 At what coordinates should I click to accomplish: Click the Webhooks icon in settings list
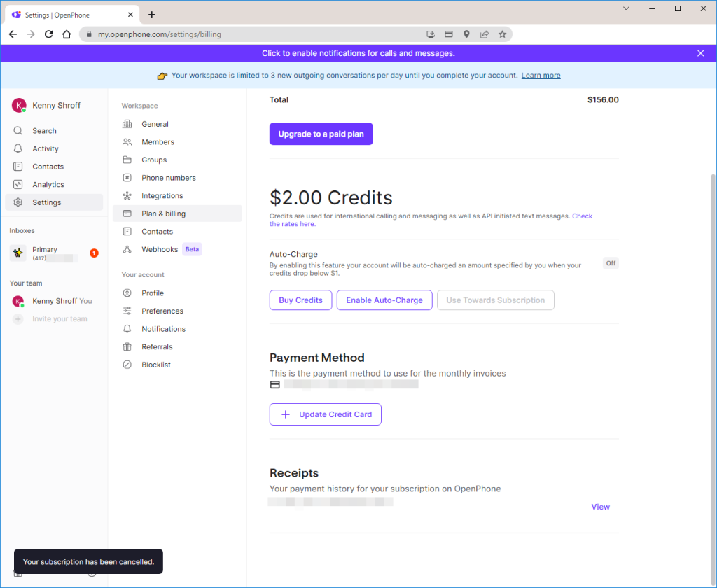pyautogui.click(x=127, y=249)
